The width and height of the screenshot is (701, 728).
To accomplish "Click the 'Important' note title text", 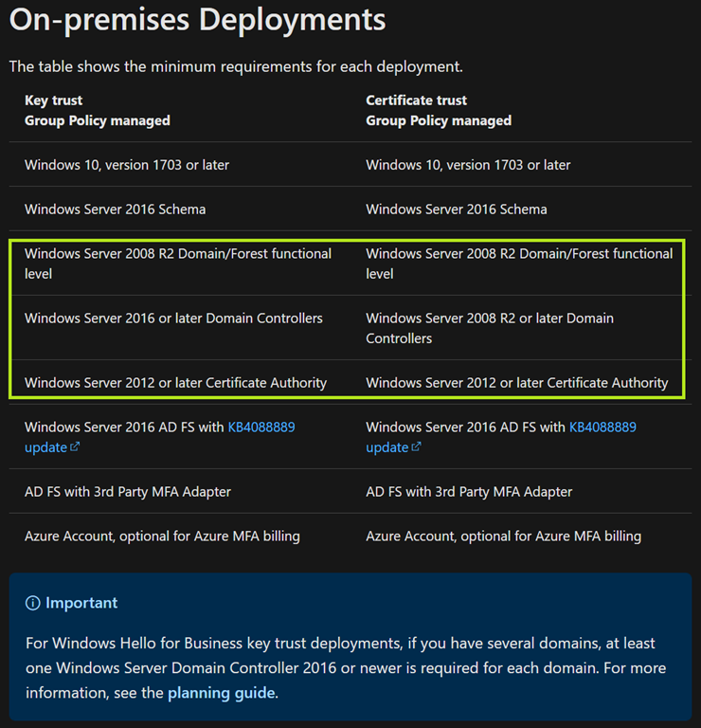I will 81,603.
